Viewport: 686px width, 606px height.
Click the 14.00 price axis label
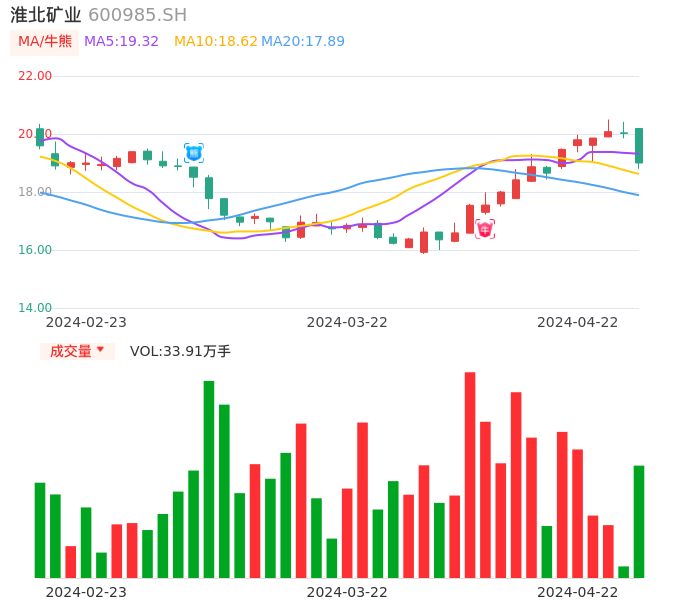[x=35, y=308]
